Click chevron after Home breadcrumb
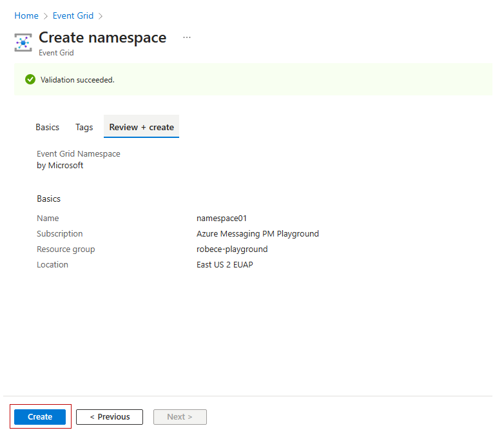 coord(46,16)
